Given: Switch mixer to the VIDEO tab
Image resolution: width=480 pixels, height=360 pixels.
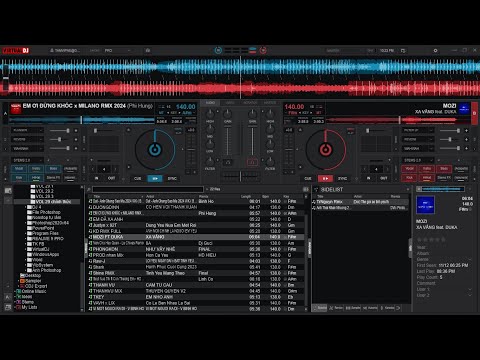Looking at the screenshot, I should (x=230, y=103).
